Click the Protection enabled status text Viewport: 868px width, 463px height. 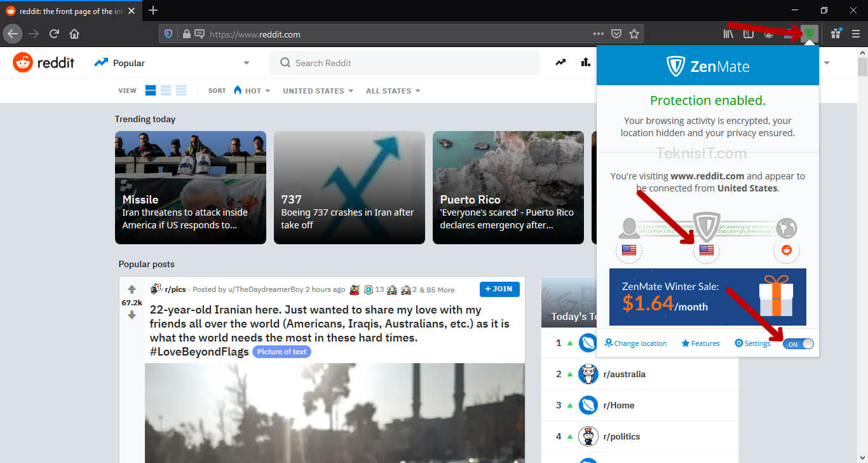pyautogui.click(x=708, y=100)
